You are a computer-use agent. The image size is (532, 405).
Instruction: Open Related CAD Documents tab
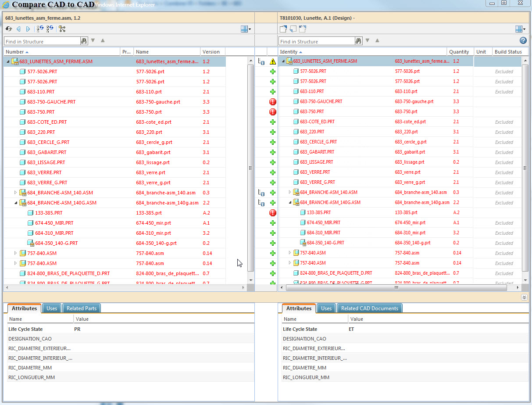click(x=369, y=308)
